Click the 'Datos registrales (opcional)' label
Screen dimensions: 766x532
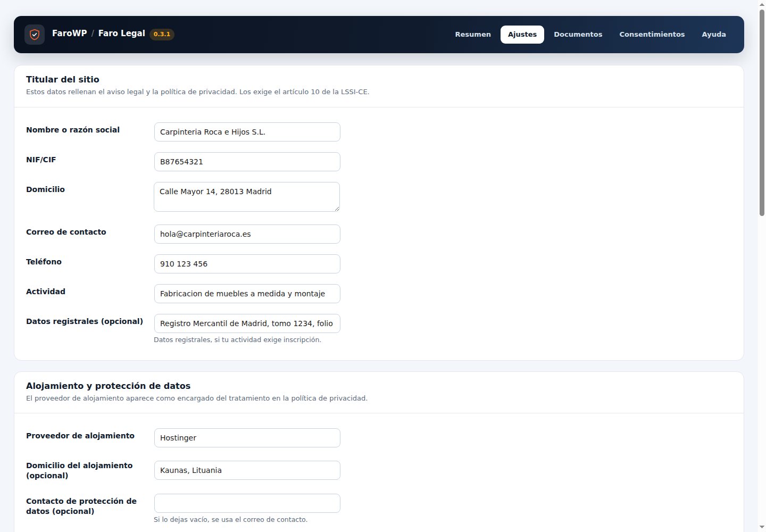[85, 321]
